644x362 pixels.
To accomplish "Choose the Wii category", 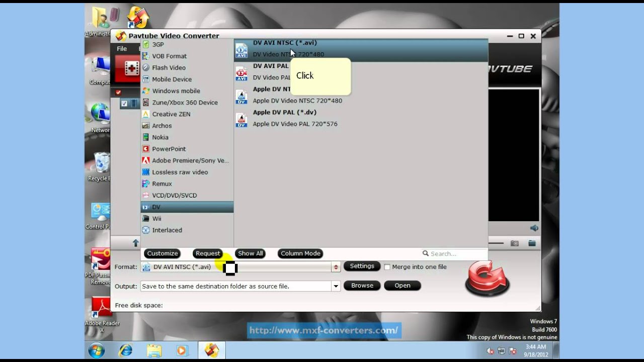I will click(187, 218).
